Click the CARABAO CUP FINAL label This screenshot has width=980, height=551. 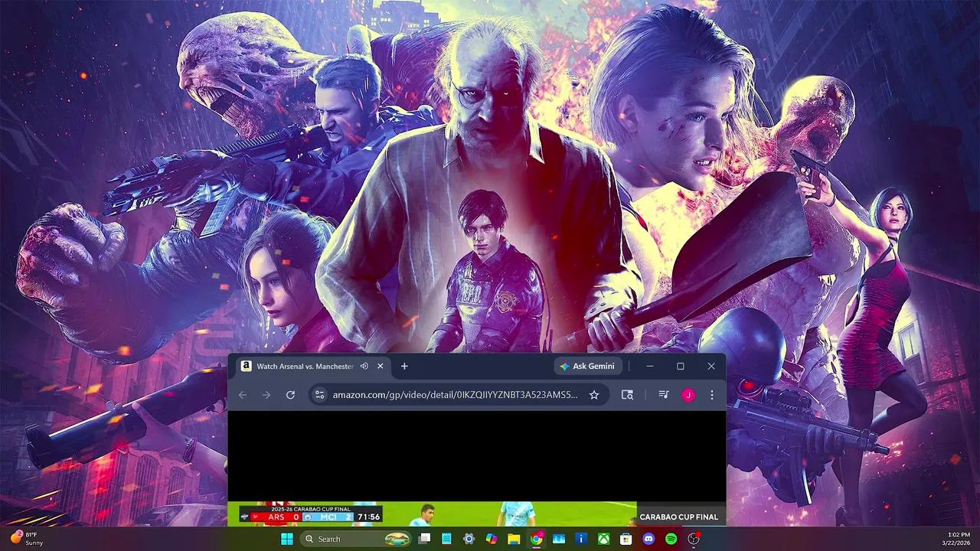679,517
